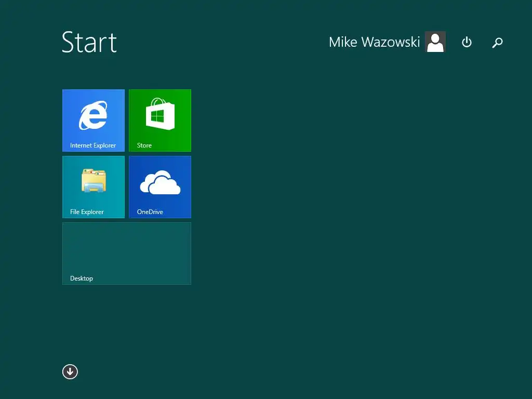This screenshot has height=399, width=532.
Task: Open the Mike Wazowski account menu
Action: (374, 42)
